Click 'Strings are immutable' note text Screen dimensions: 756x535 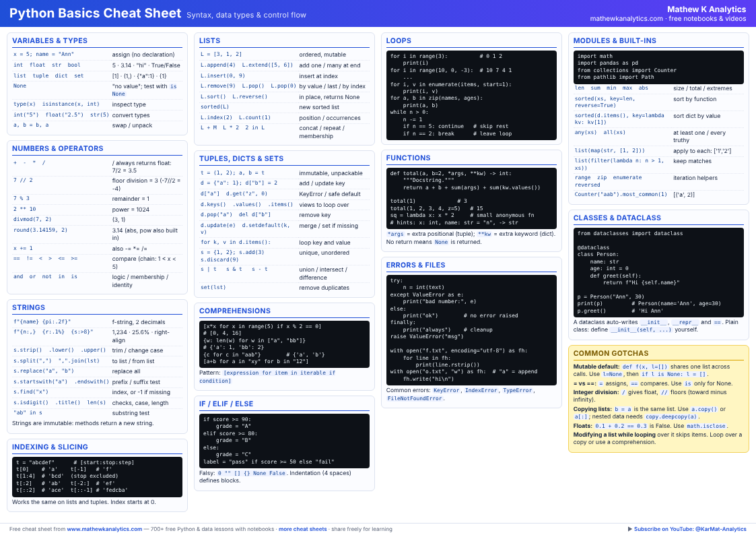click(x=83, y=423)
